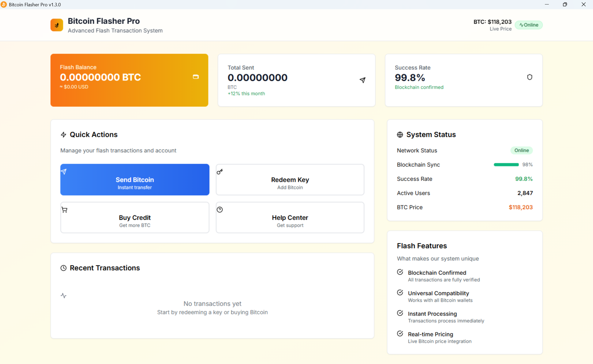
Task: Click the clock icon next to Recent Transactions
Action: point(63,268)
